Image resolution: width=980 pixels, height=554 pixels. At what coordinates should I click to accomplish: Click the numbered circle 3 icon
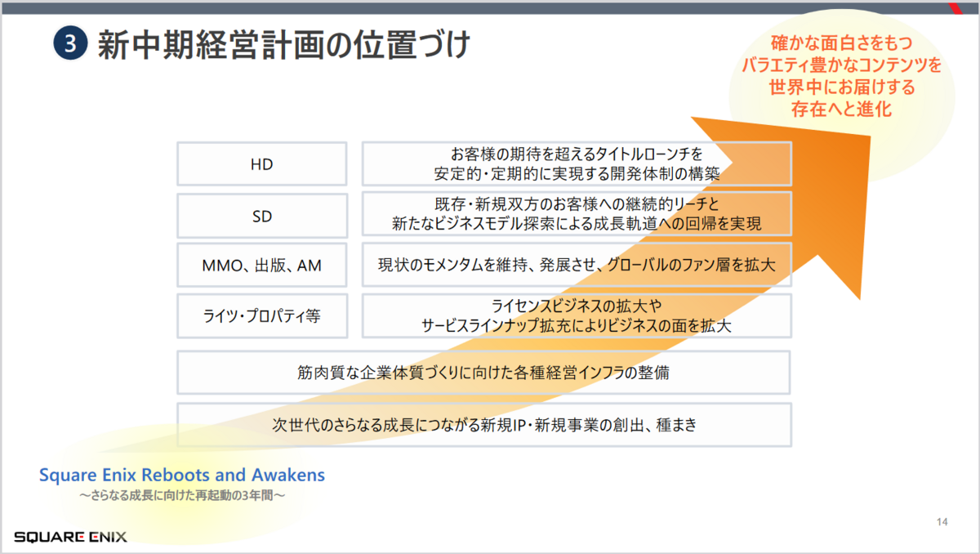[x=70, y=44]
